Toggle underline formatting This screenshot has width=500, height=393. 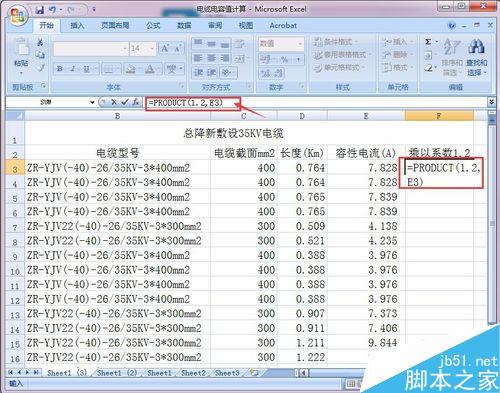tap(86, 69)
